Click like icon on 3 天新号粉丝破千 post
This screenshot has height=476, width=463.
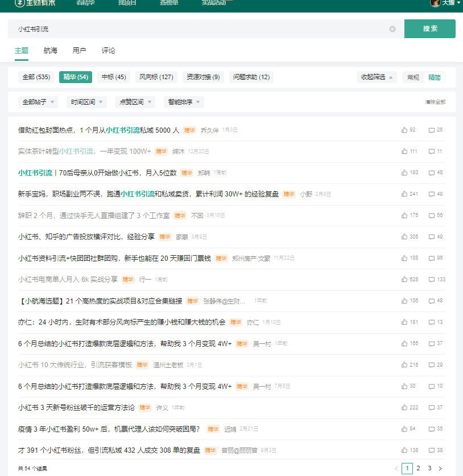pos(404,408)
